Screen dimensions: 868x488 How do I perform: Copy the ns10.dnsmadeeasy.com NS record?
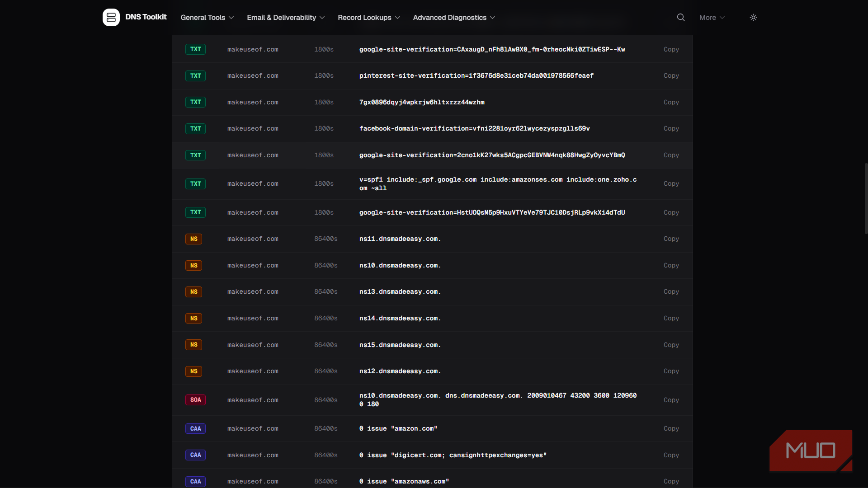coord(671,265)
